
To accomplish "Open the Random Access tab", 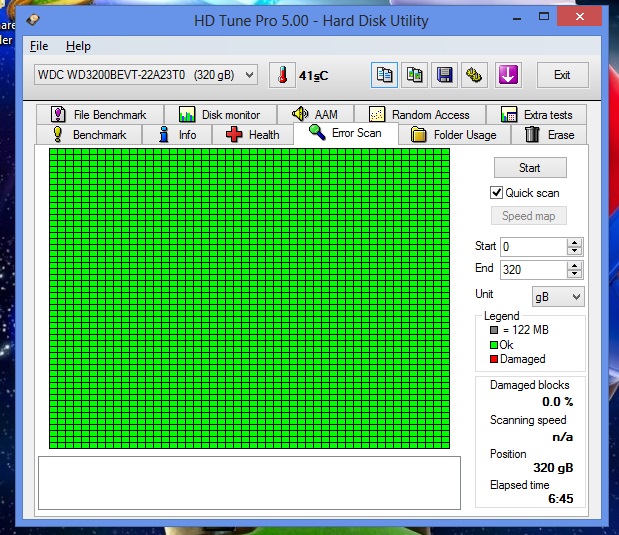I will [420, 115].
